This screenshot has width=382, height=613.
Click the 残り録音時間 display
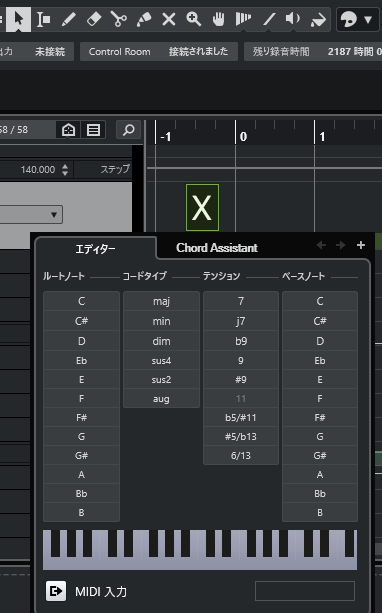281,52
